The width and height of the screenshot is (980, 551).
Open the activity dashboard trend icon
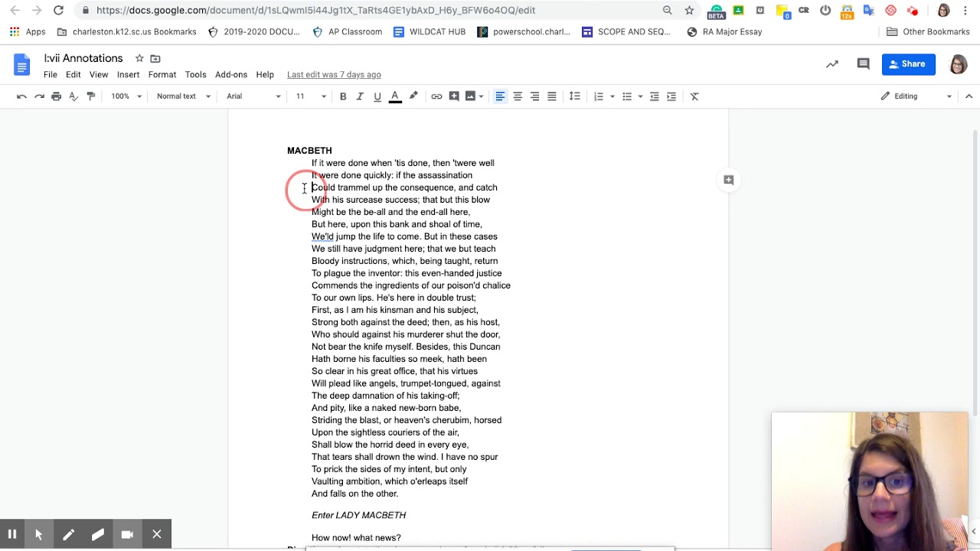pyautogui.click(x=832, y=64)
